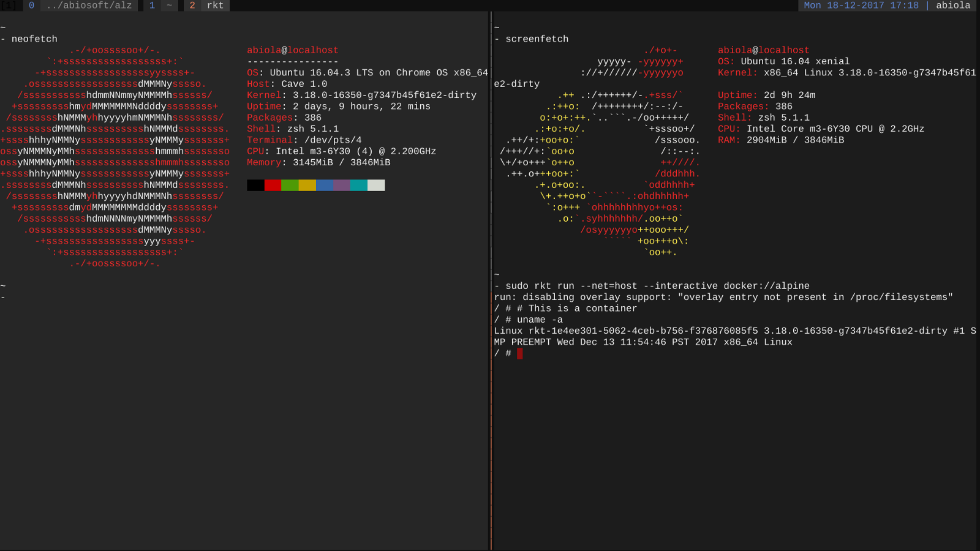The height and width of the screenshot is (551, 980).
Task: Click neofetch OS line "Ubuntu 16.04.3 LTS on Chrome OS"
Action: pyautogui.click(x=367, y=73)
